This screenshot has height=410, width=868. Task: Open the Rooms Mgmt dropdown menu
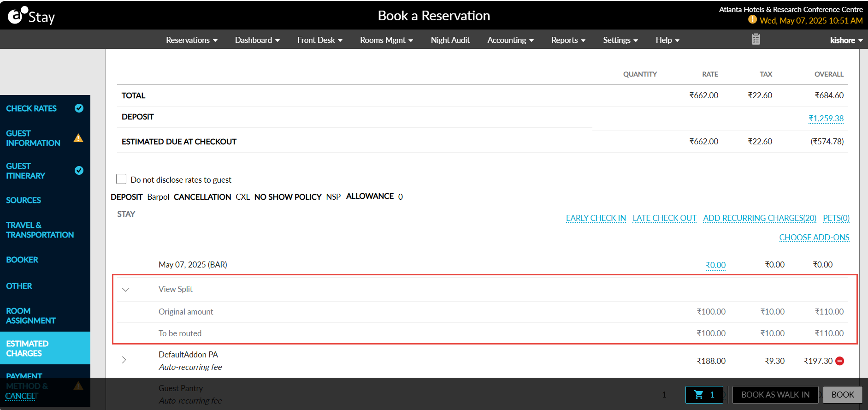[x=386, y=40]
